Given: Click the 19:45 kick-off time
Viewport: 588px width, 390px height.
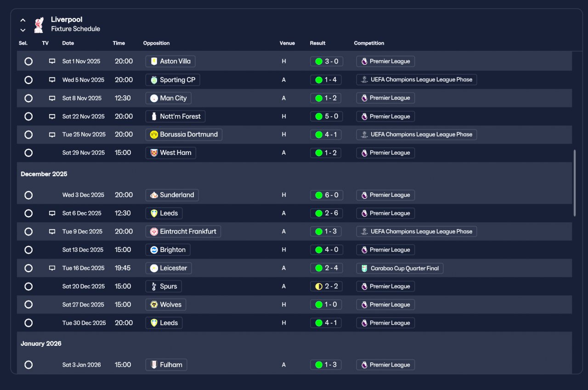Looking at the screenshot, I should (123, 268).
